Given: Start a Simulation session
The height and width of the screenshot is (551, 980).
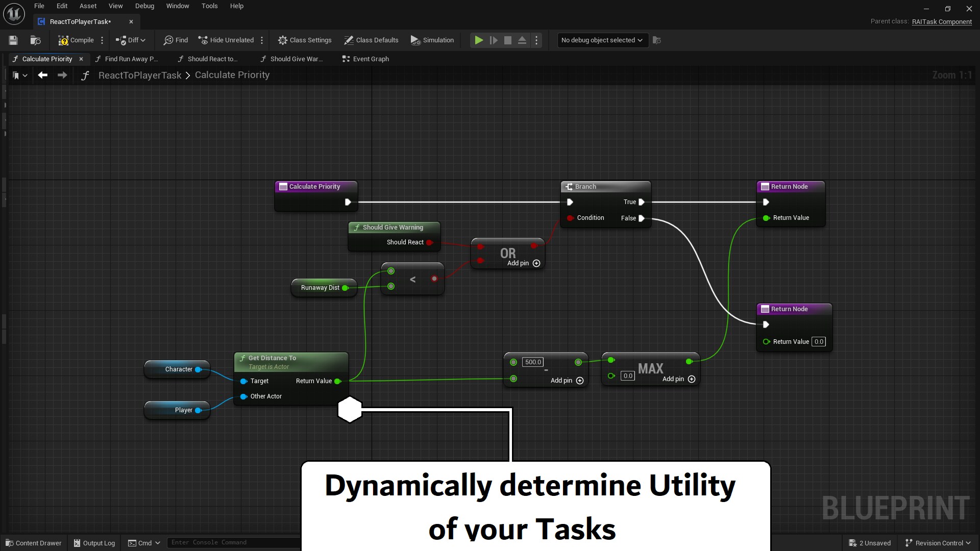Looking at the screenshot, I should click(x=432, y=40).
